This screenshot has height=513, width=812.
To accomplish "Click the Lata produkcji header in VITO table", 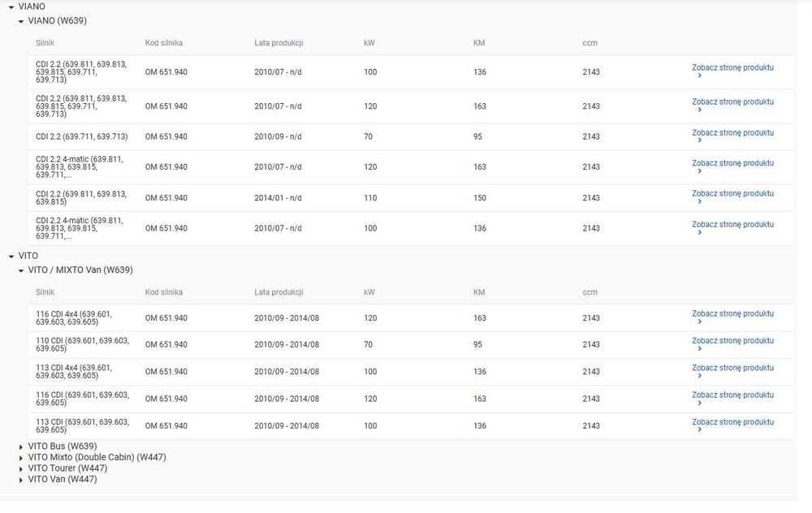I will 279,292.
